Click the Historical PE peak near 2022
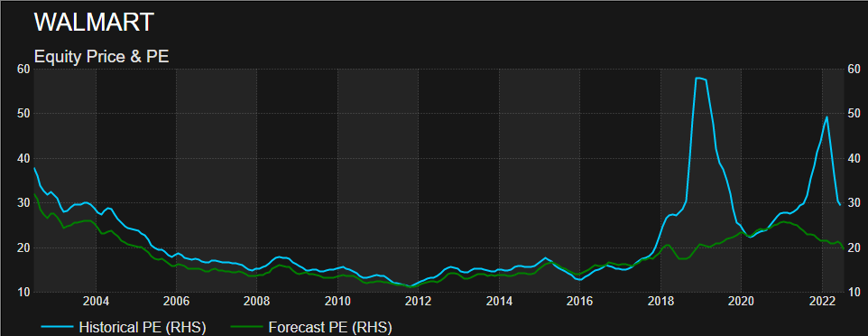This screenshot has width=868, height=336. pyautogui.click(x=826, y=117)
